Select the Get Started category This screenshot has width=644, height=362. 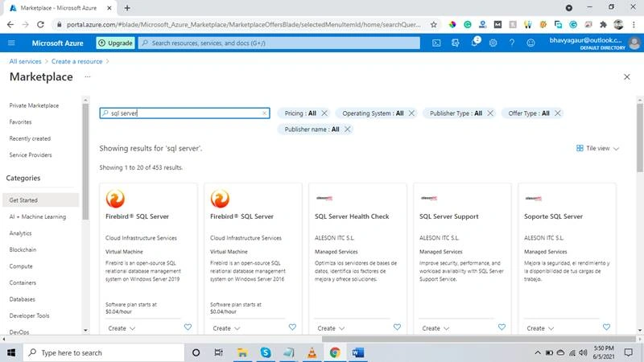tap(41, 200)
